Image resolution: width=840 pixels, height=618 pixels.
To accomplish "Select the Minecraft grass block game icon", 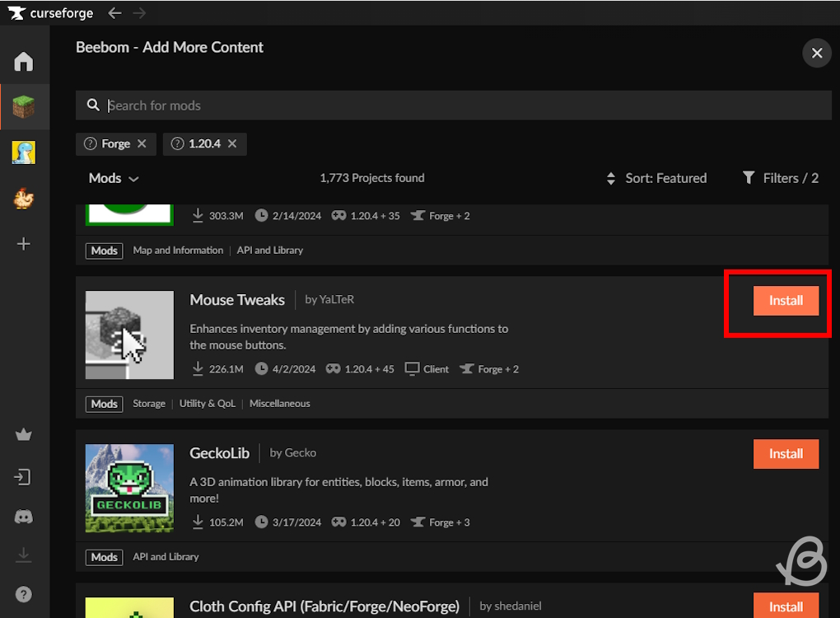I will tap(24, 106).
